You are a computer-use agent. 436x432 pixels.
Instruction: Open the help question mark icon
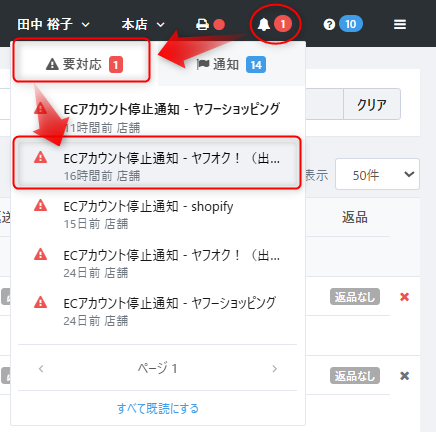pyautogui.click(x=329, y=24)
